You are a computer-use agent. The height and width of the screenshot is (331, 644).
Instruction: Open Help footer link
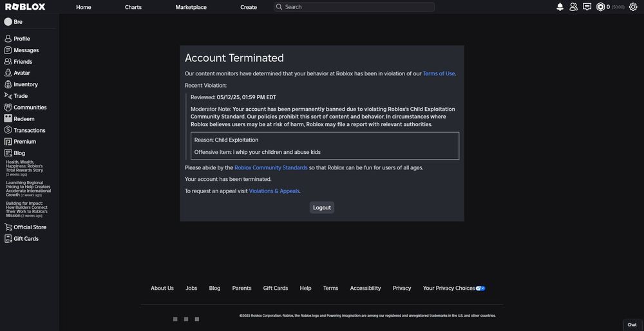point(305,288)
